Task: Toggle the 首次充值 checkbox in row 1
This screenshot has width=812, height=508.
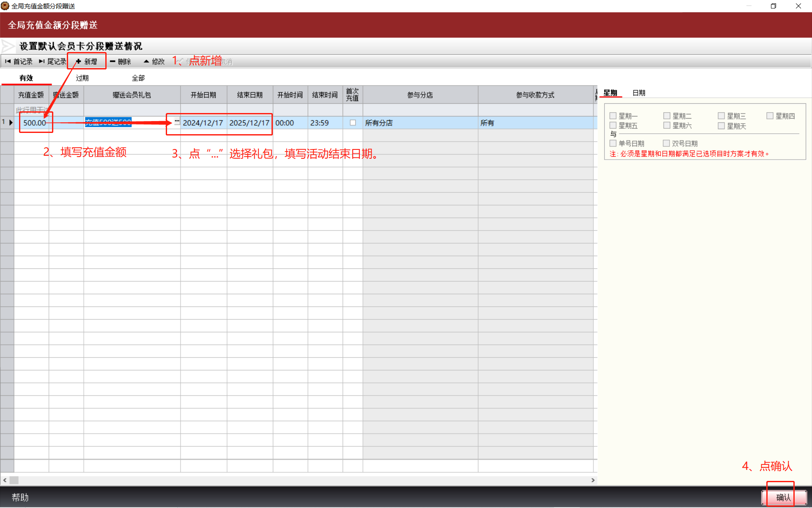Action: [x=353, y=123]
